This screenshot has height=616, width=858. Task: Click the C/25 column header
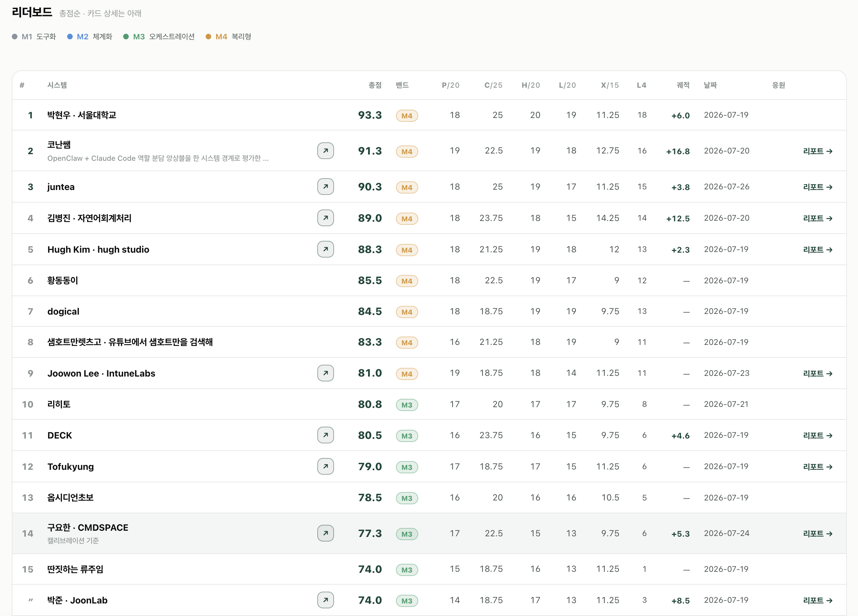click(493, 85)
